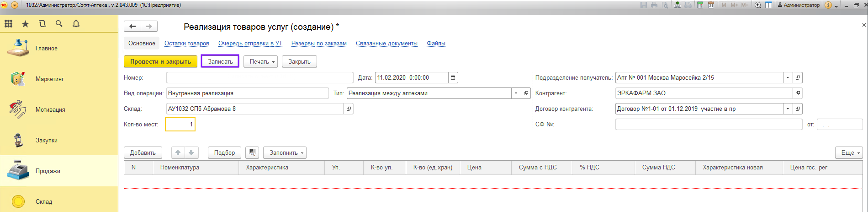Screen dimensions: 868x212
Task: Click the Провести и закрыть button
Action: pyautogui.click(x=160, y=61)
